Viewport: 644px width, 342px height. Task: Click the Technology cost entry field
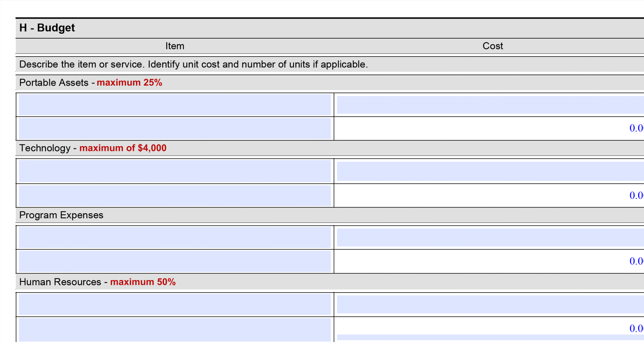tap(488, 171)
